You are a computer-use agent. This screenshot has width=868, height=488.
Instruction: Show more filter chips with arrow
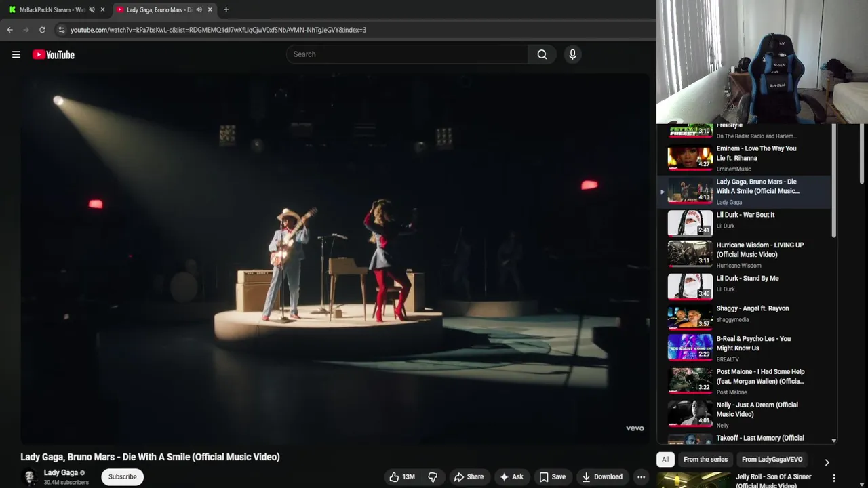pos(827,462)
